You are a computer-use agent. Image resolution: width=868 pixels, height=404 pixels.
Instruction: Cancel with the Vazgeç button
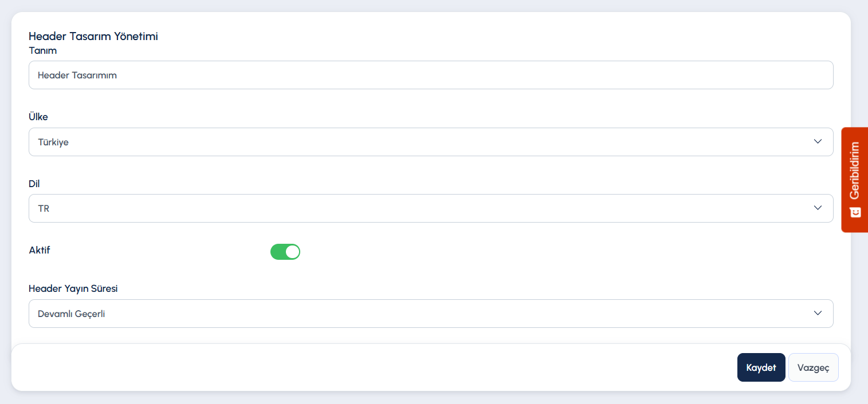[814, 367]
